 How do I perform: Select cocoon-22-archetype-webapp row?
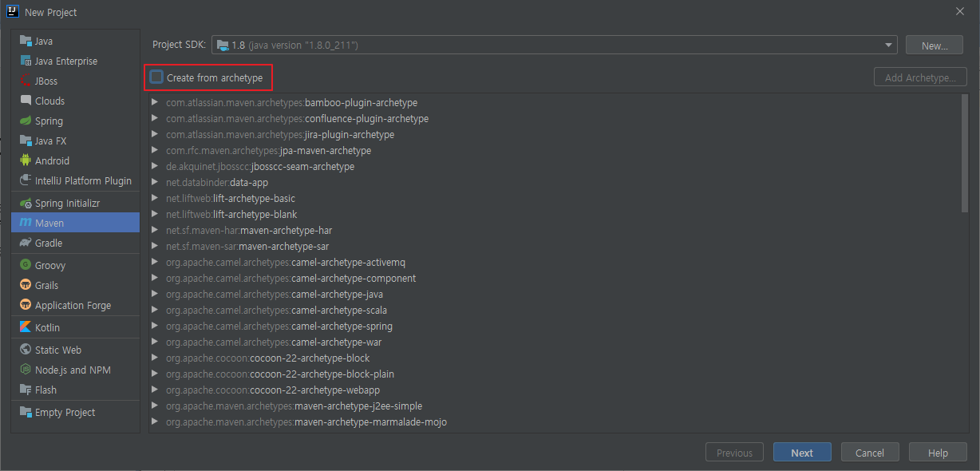click(x=555, y=390)
